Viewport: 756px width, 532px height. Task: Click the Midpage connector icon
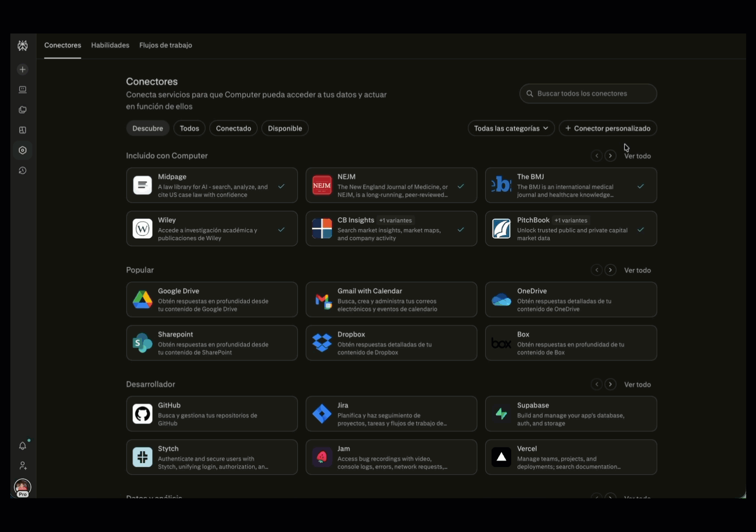pyautogui.click(x=142, y=185)
